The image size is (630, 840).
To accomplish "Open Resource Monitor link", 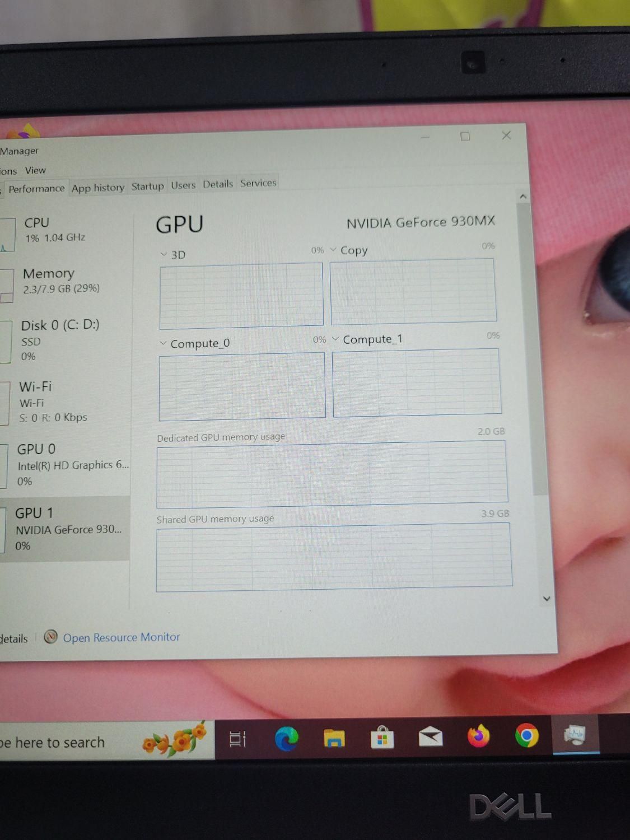I will point(122,637).
